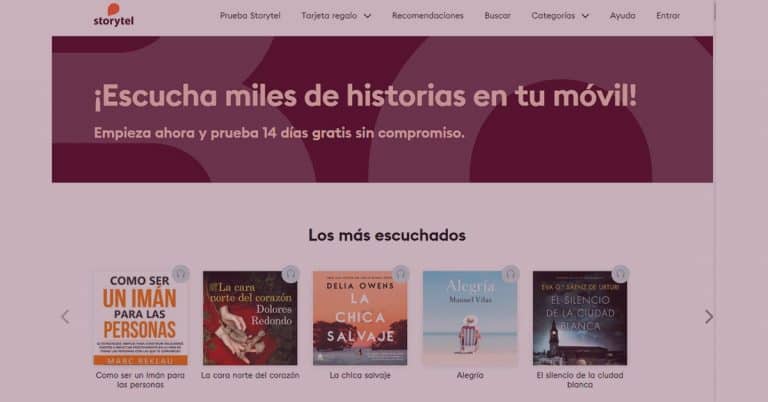The height and width of the screenshot is (402, 768).
Task: Click the 14 días gratis promo banner
Action: (382, 109)
